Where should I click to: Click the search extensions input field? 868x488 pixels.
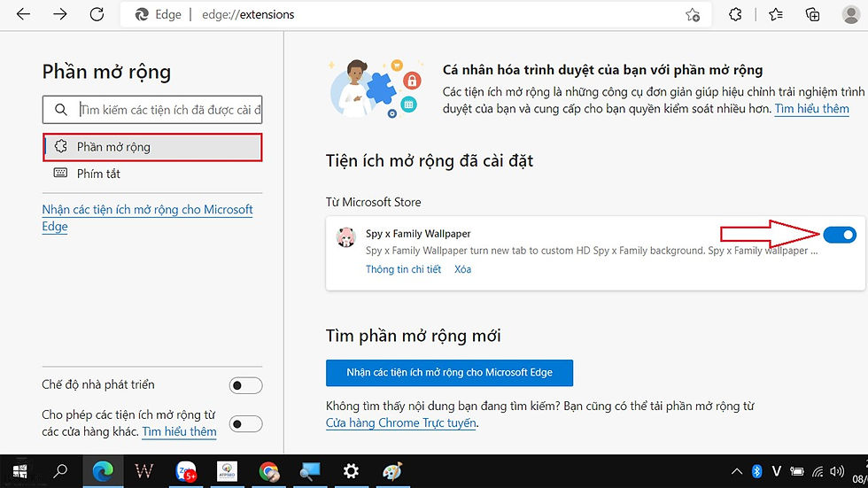click(x=152, y=110)
